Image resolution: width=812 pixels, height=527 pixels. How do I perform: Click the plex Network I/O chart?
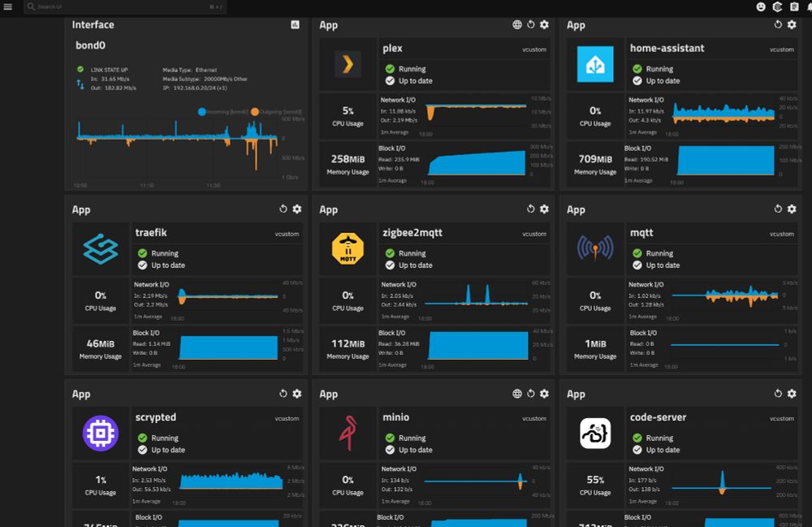coord(476,112)
